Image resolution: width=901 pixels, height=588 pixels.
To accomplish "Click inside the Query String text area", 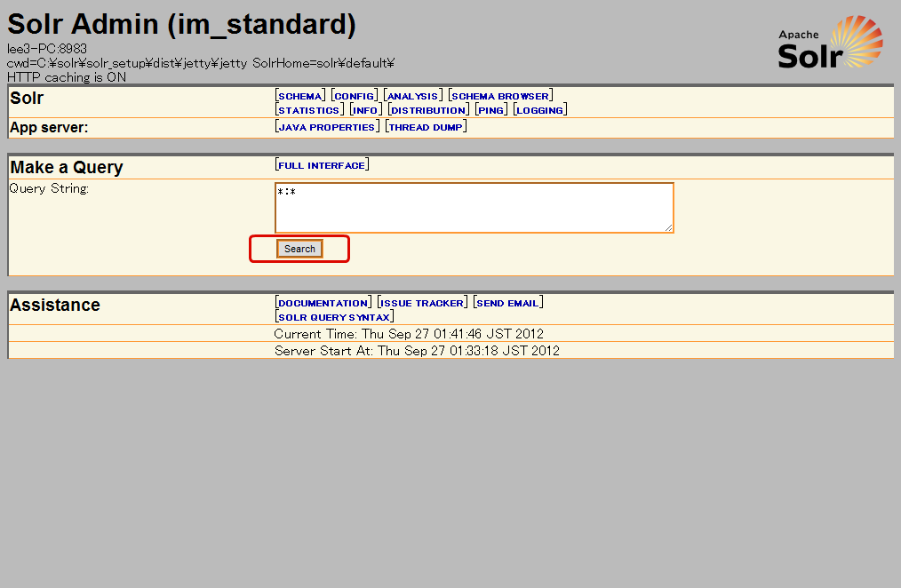I will pos(474,208).
